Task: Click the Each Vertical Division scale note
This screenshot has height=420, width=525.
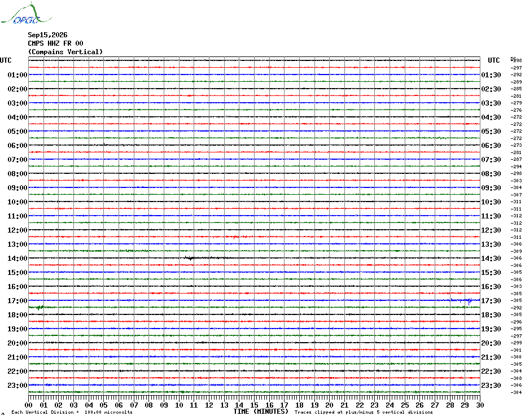Action: (x=72, y=412)
